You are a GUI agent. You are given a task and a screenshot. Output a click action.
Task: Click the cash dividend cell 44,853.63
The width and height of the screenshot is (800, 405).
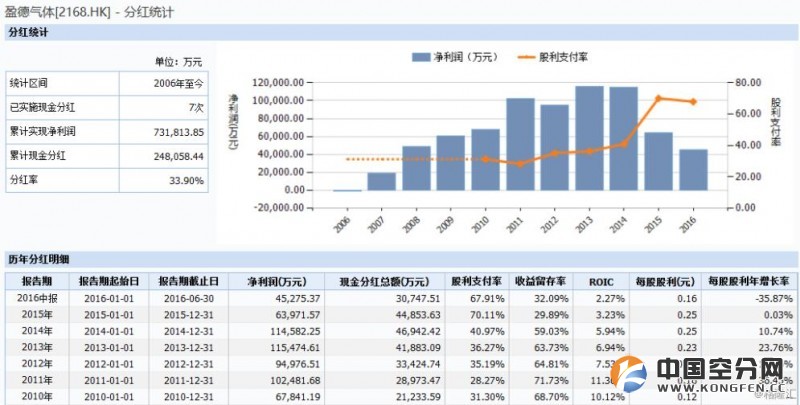tap(418, 315)
